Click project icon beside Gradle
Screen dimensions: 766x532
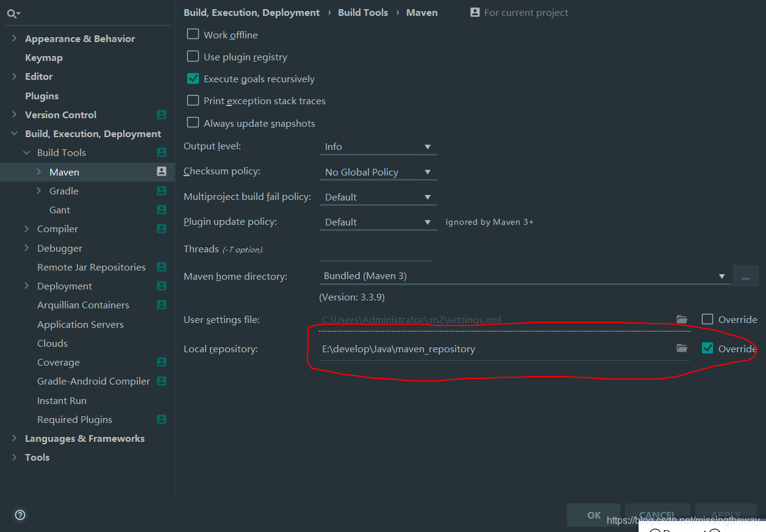click(x=162, y=191)
